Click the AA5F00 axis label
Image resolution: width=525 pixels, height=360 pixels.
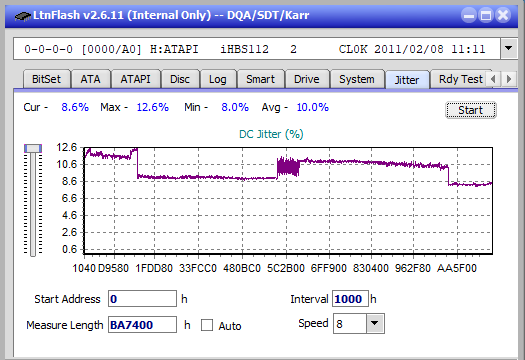(457, 268)
